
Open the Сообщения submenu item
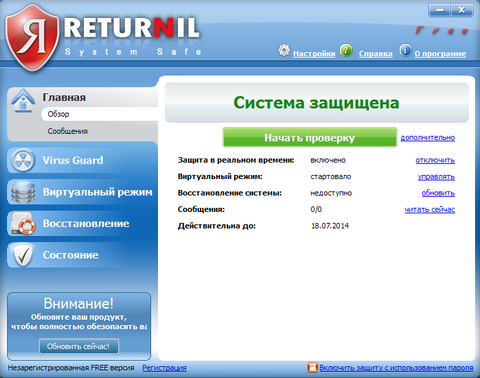68,131
